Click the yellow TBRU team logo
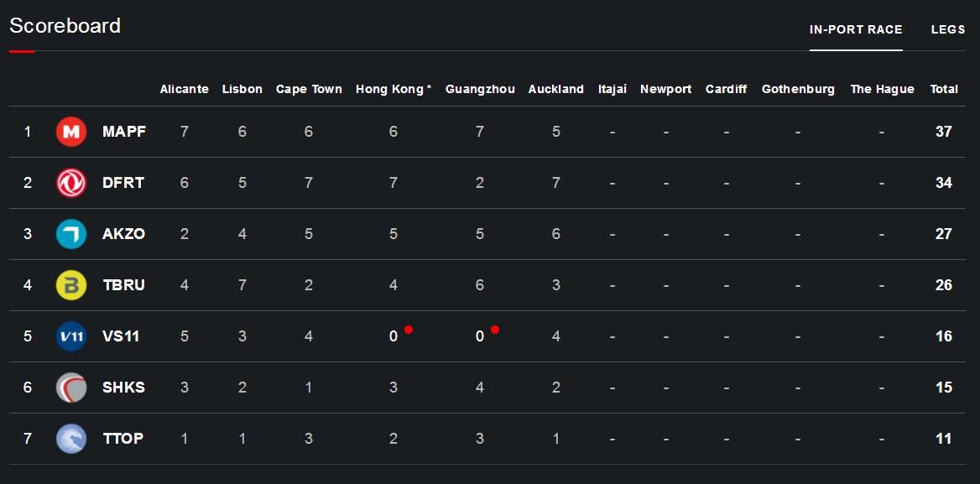Viewport: 980px width, 484px height. click(71, 285)
